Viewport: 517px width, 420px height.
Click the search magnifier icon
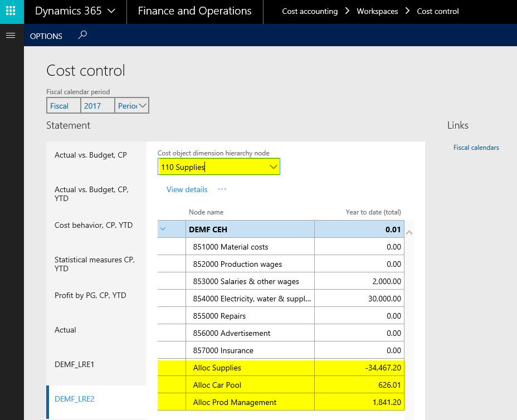(82, 35)
